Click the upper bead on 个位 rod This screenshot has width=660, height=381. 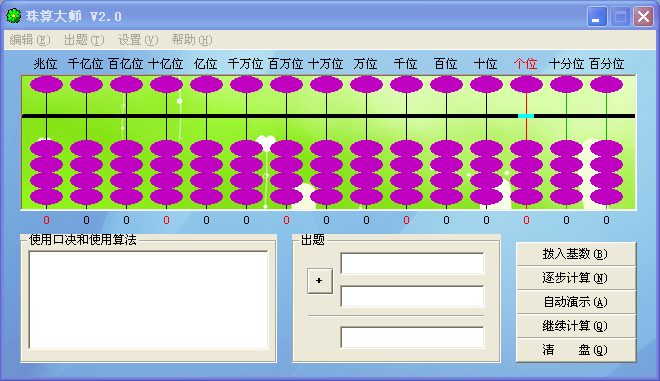pos(526,84)
